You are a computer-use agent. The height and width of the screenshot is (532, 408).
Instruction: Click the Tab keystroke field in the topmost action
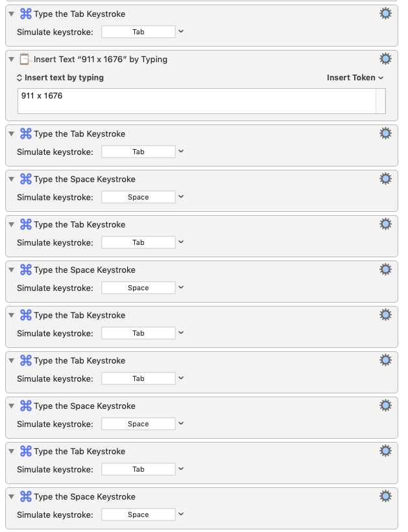[138, 32]
